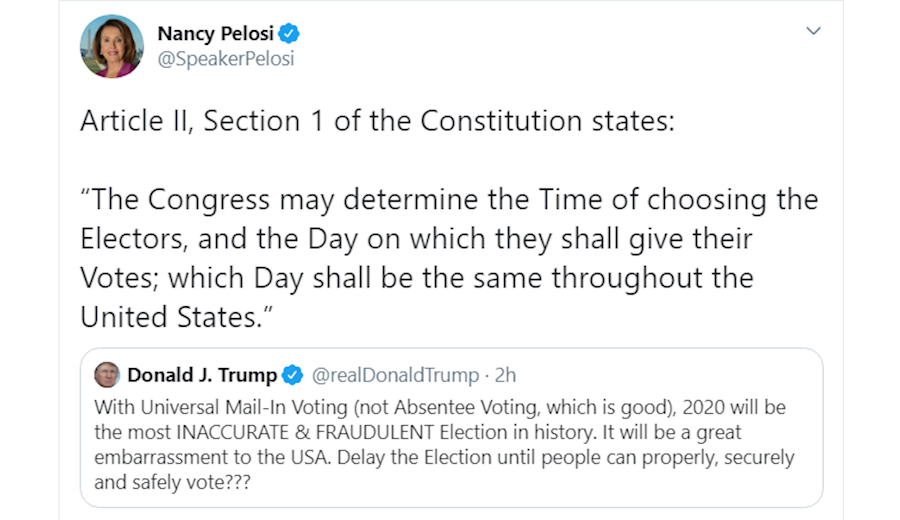The image size is (900, 520).
Task: Click the verified badge beside Nancy Pelosi
Action: click(x=289, y=34)
